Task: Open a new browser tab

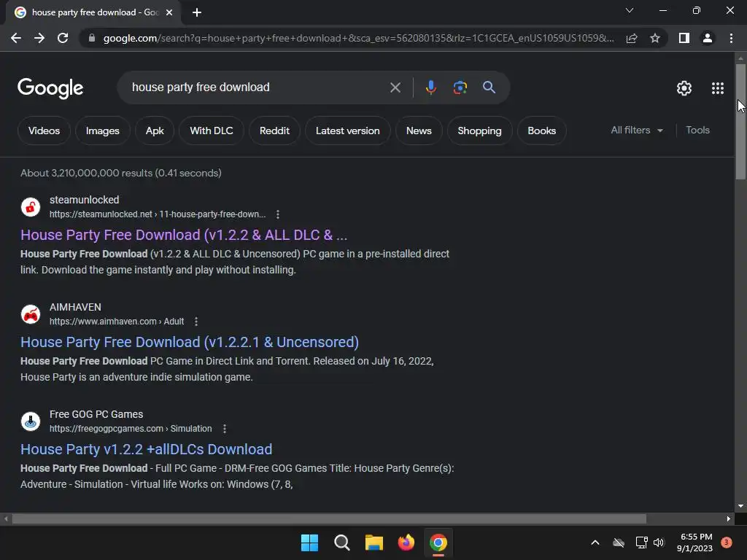Action: click(197, 12)
